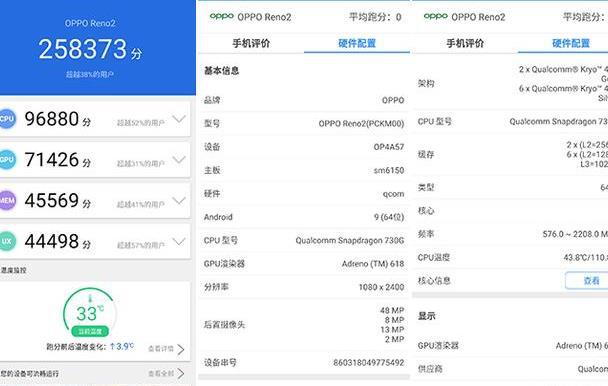Click the MEM score icon
The height and width of the screenshot is (386, 608).
pyautogui.click(x=7, y=200)
